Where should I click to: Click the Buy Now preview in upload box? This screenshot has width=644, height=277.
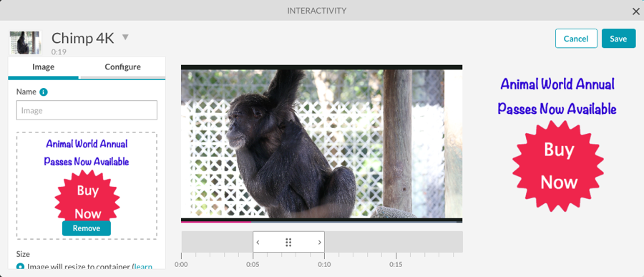point(87,196)
